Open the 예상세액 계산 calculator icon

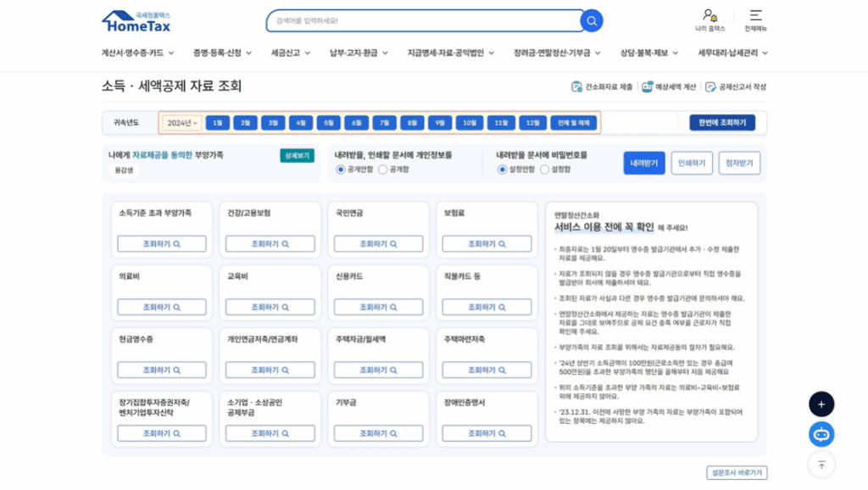pos(648,86)
